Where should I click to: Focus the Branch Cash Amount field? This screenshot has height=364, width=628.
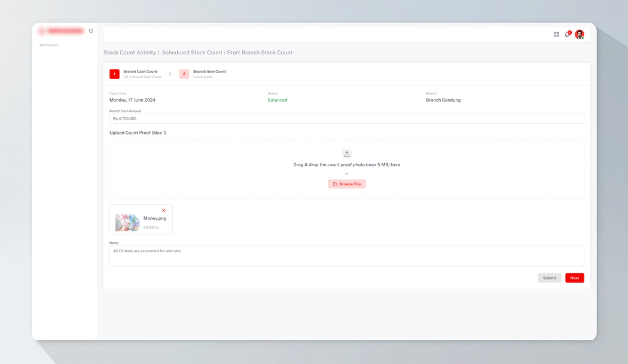[347, 118]
